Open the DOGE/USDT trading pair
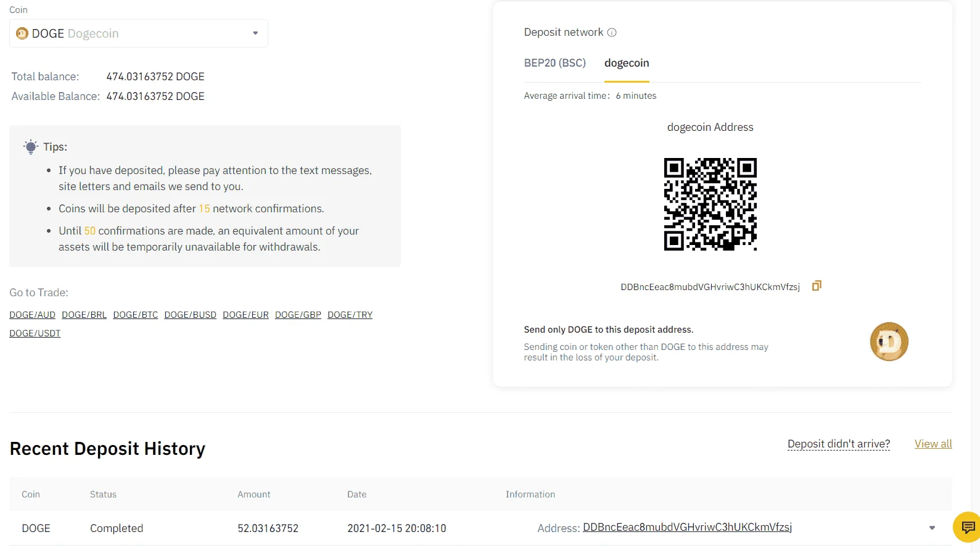 [x=35, y=333]
